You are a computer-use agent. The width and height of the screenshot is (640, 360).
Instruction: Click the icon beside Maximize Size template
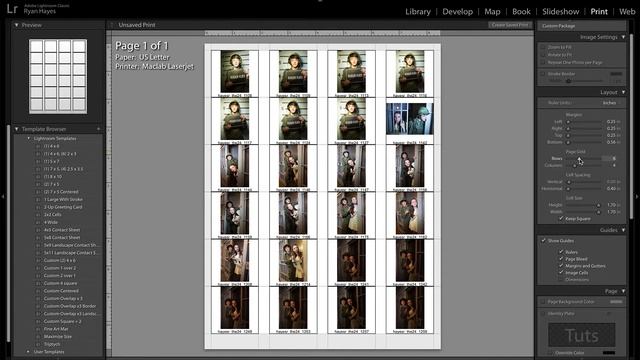38,337
